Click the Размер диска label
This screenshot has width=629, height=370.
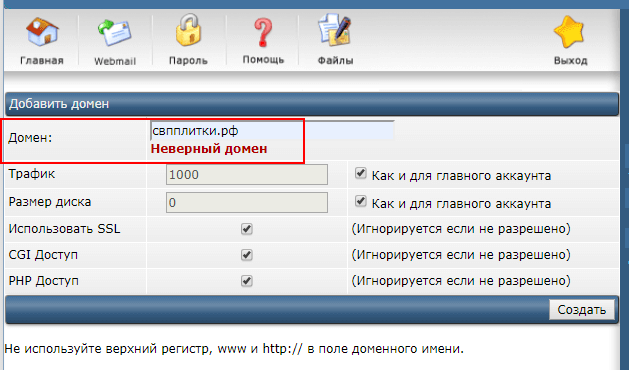[x=50, y=201]
